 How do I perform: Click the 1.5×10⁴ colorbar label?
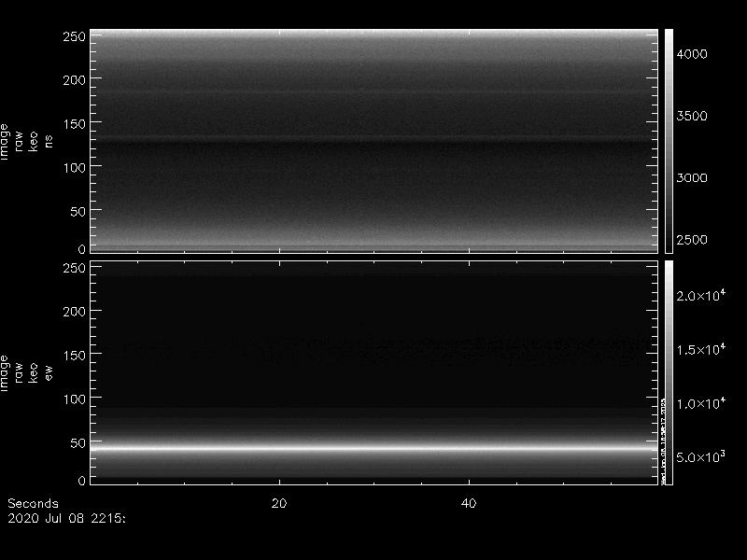tap(700, 349)
